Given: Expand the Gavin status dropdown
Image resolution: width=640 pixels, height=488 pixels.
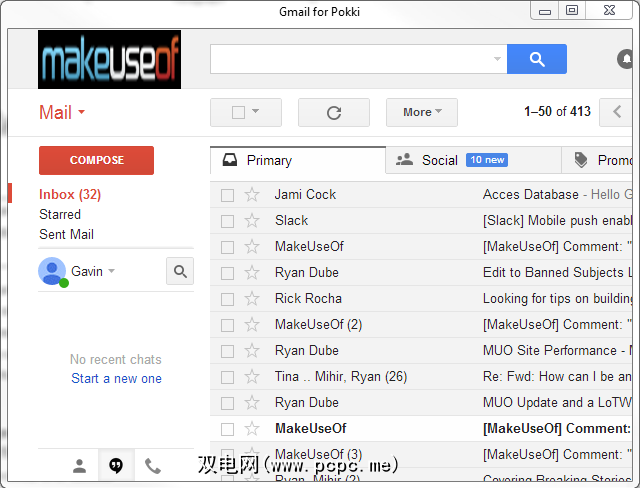Looking at the screenshot, I should tap(111, 271).
